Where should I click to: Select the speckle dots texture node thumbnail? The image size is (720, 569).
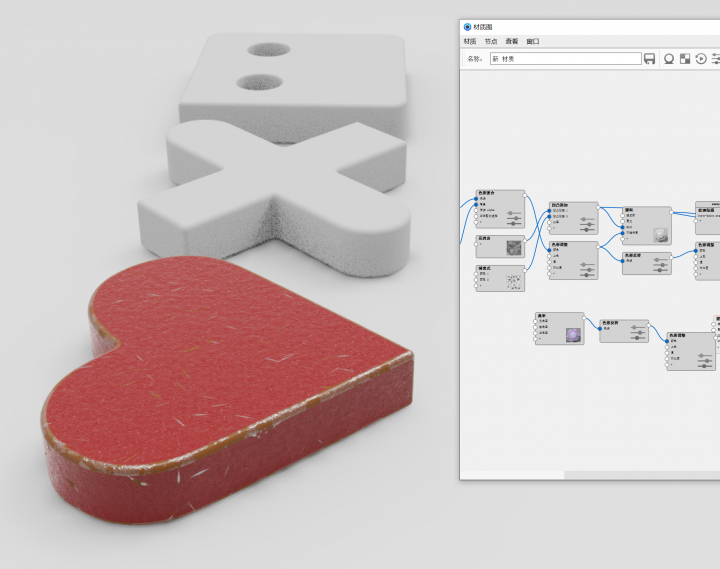tap(513, 282)
